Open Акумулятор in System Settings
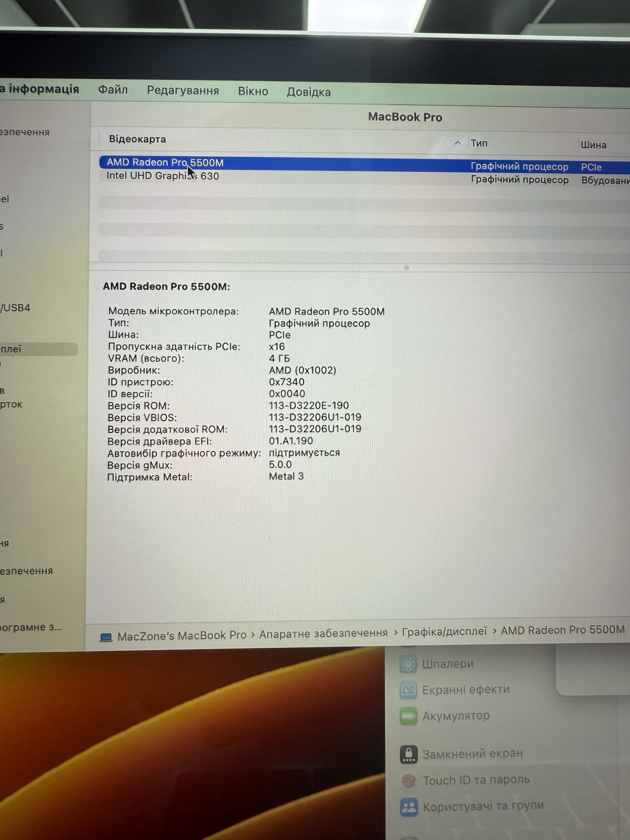Viewport: 630px width, 840px height. coord(456,716)
